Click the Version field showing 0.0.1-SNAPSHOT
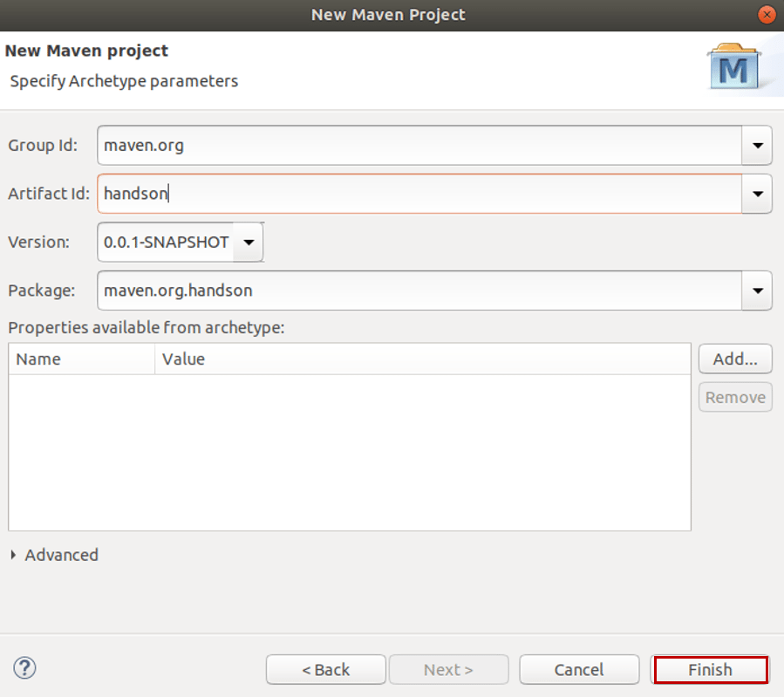The image size is (784, 697). tap(166, 243)
